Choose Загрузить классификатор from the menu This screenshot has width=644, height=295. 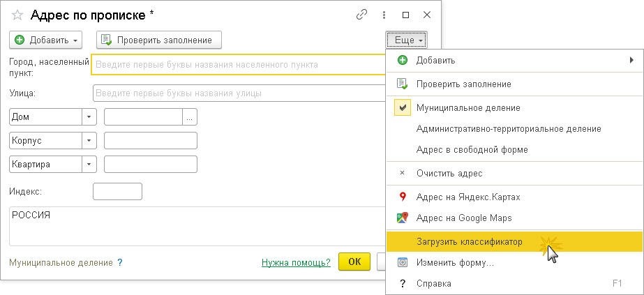point(469,242)
